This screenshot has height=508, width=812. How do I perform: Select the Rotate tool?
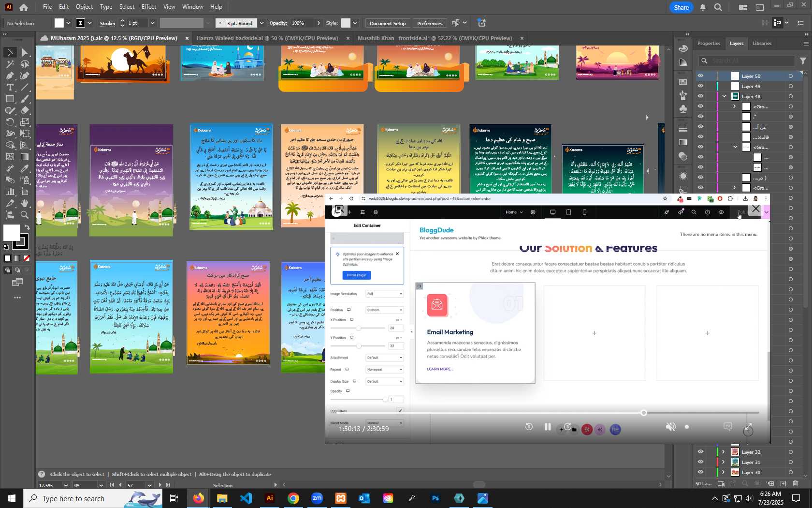coord(10,122)
